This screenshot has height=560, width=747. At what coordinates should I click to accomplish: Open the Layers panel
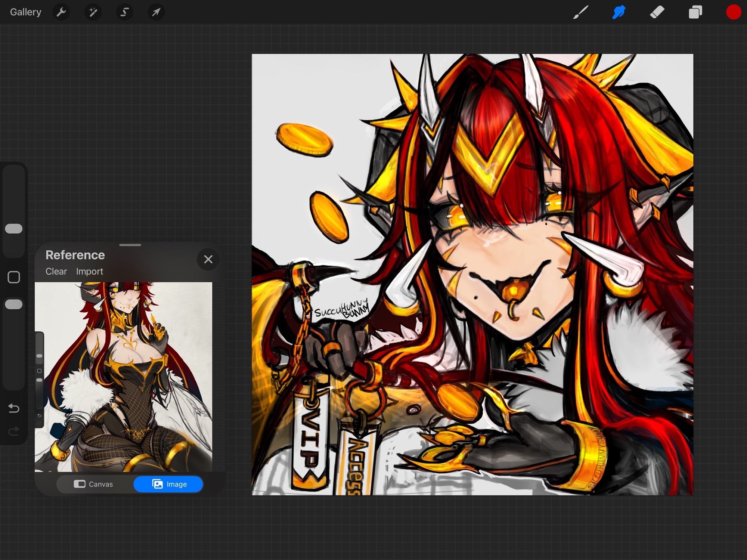(x=695, y=12)
